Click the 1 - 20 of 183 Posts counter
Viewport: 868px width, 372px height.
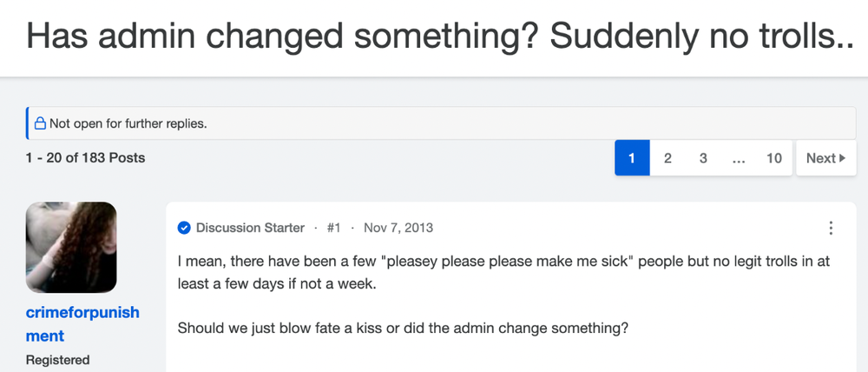[x=85, y=158]
